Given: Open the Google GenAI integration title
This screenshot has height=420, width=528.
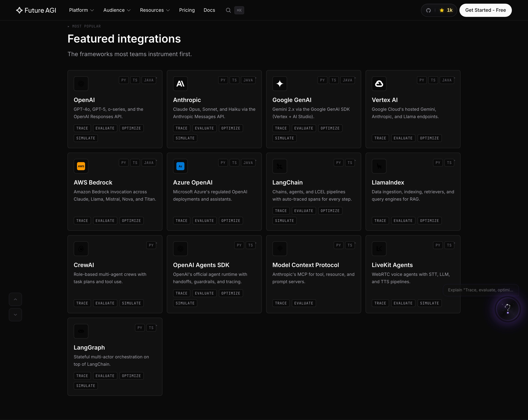Looking at the screenshot, I should [292, 100].
